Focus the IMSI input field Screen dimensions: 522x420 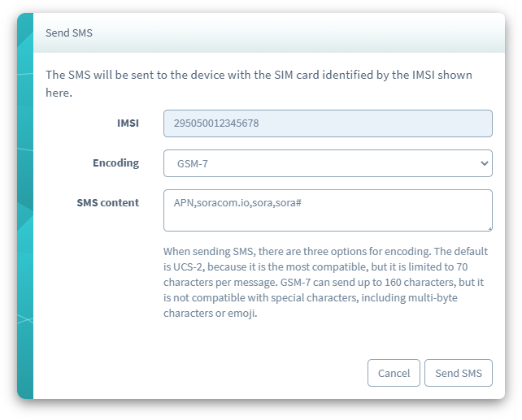328,123
